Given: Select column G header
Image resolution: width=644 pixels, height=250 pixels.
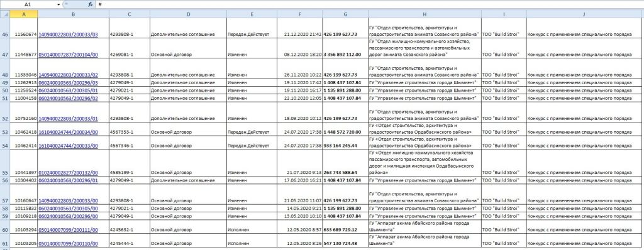Looking at the screenshot, I should pyautogui.click(x=345, y=14).
